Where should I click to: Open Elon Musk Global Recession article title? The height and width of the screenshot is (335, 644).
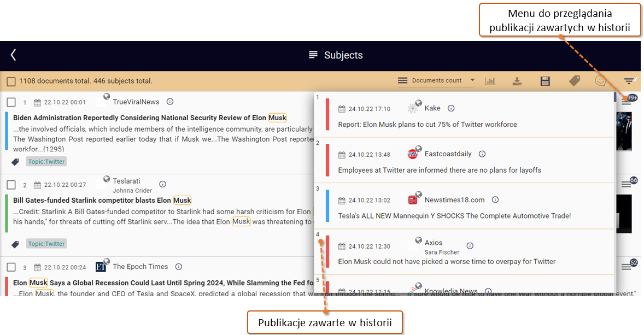163,283
